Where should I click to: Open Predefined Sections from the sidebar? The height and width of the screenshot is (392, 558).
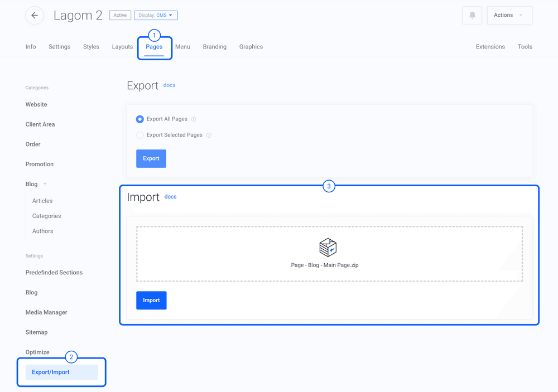click(x=54, y=272)
